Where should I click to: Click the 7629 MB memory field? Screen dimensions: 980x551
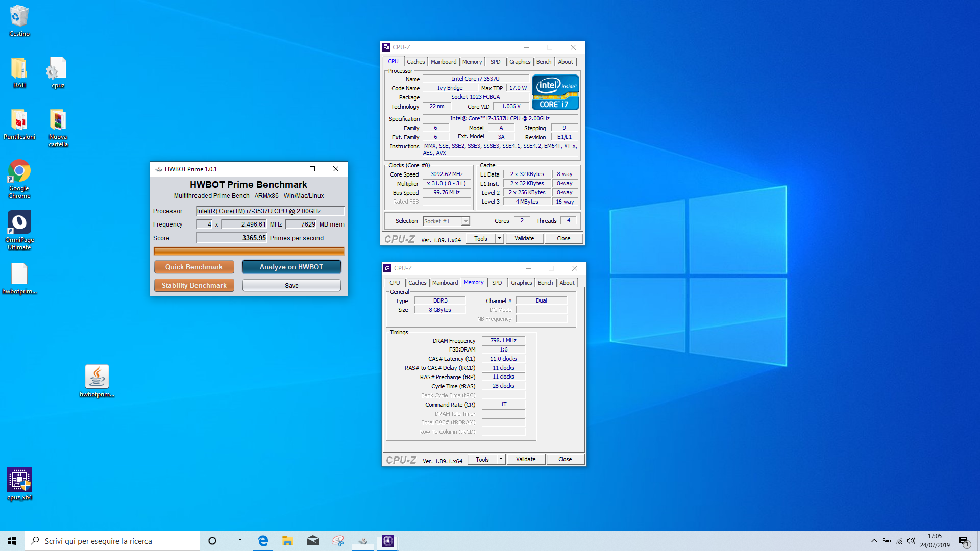tap(301, 224)
